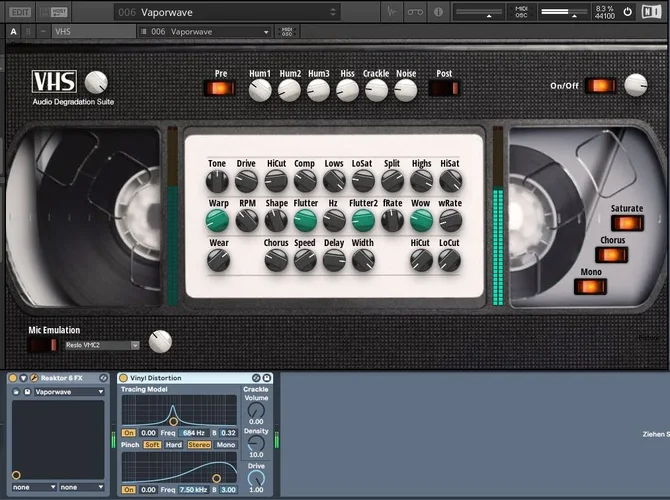Click the load preset folder icon in Reaktor device
This screenshot has height=500, width=670.
16,391
